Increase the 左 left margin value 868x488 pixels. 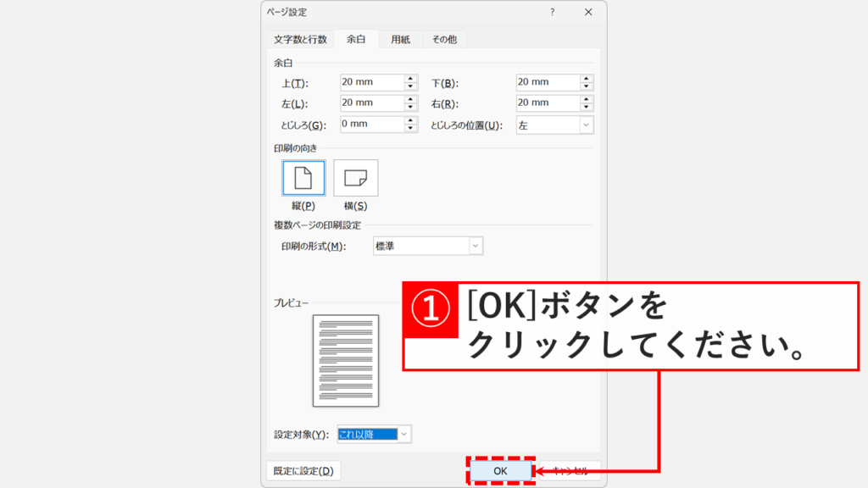tap(412, 99)
